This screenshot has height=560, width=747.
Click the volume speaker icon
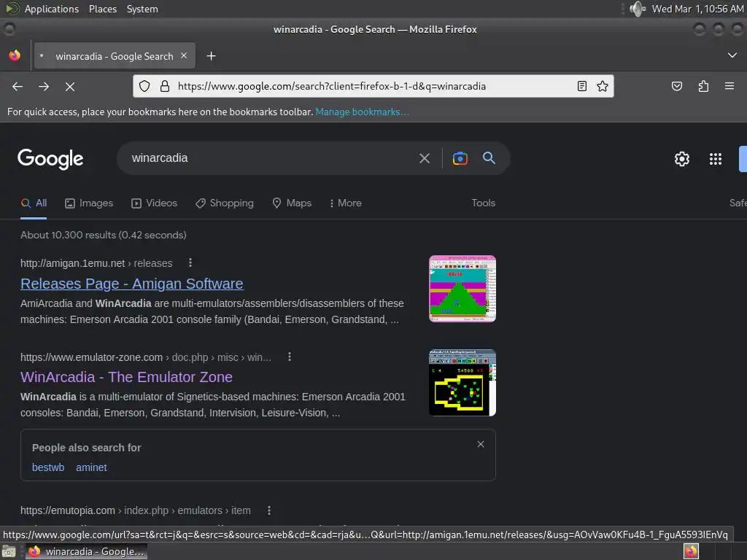tap(637, 9)
